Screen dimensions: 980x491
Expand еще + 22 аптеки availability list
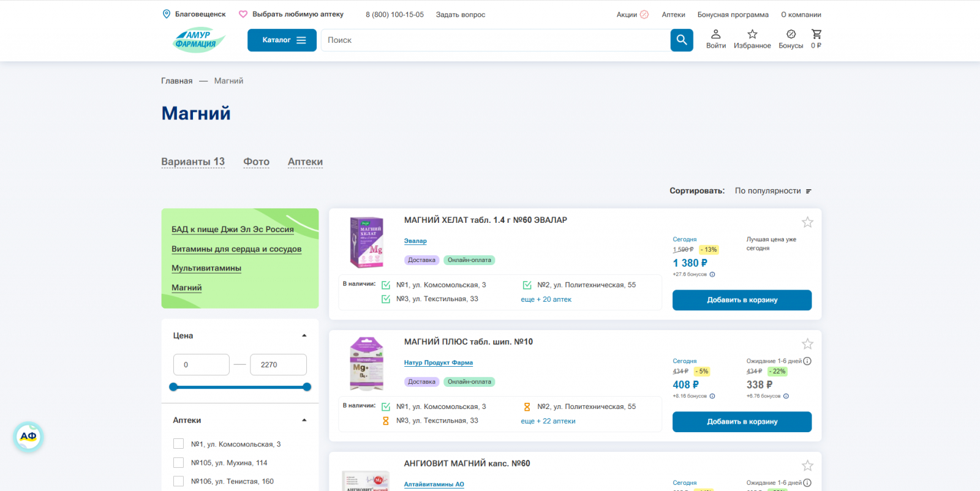(x=548, y=421)
